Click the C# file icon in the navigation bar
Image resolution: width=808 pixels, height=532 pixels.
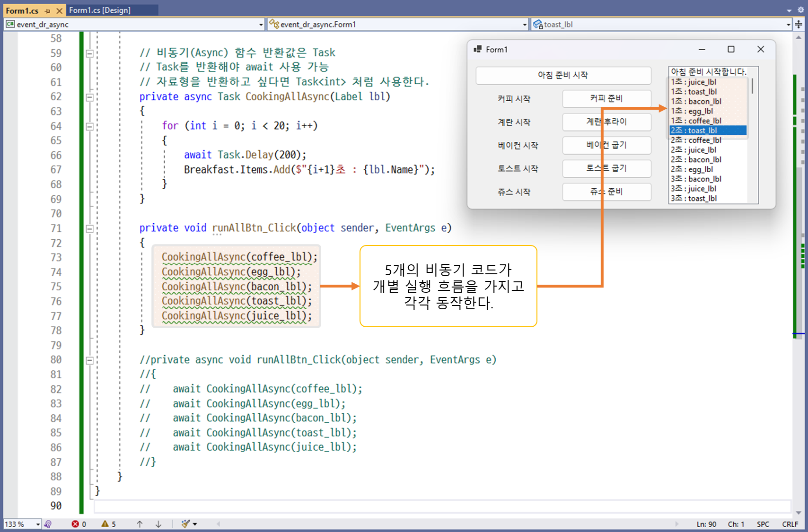(9, 24)
